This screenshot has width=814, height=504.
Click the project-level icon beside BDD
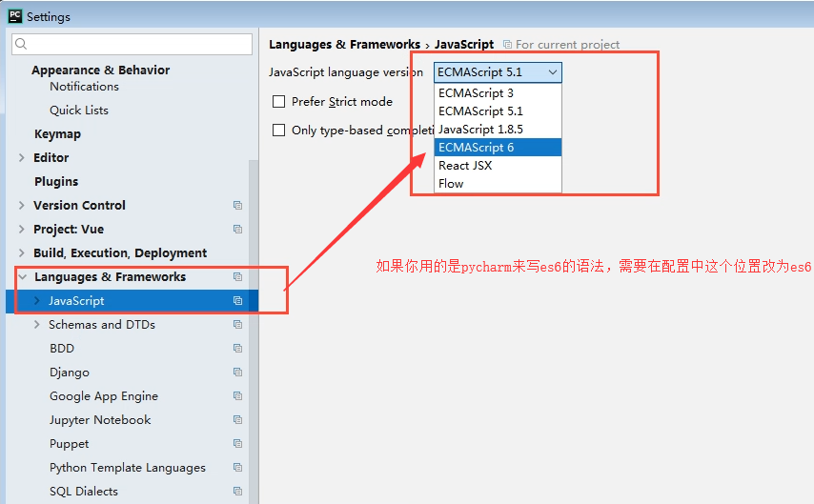[x=237, y=349]
